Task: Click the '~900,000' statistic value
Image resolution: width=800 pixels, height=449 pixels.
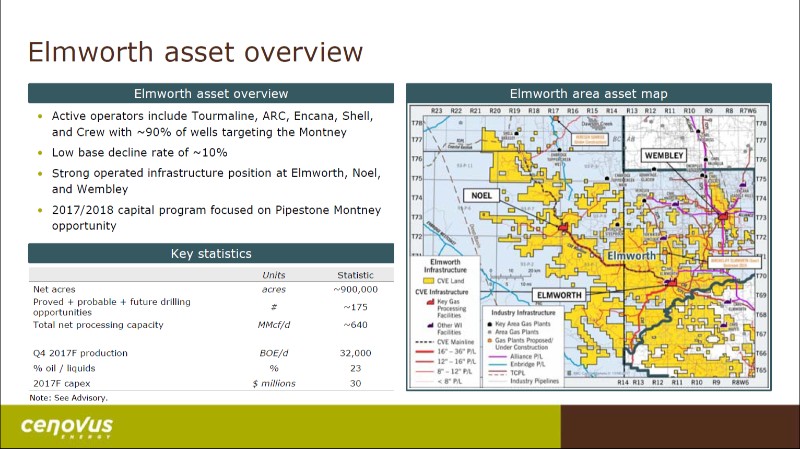Action: tap(355, 289)
